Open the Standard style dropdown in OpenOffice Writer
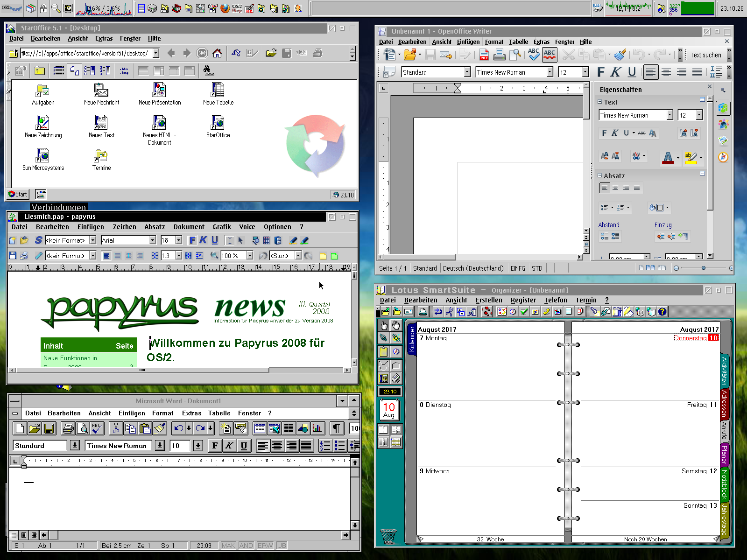Viewport: 747px width, 560px height. pos(467,72)
